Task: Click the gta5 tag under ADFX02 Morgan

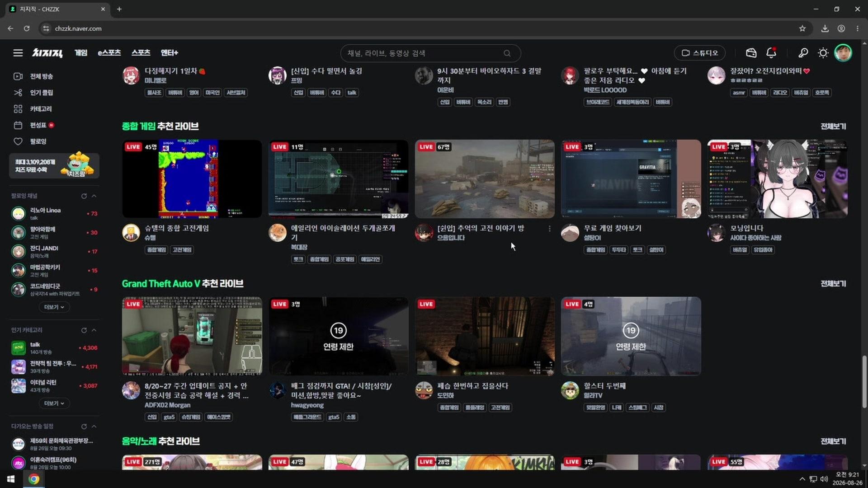Action: tap(169, 417)
